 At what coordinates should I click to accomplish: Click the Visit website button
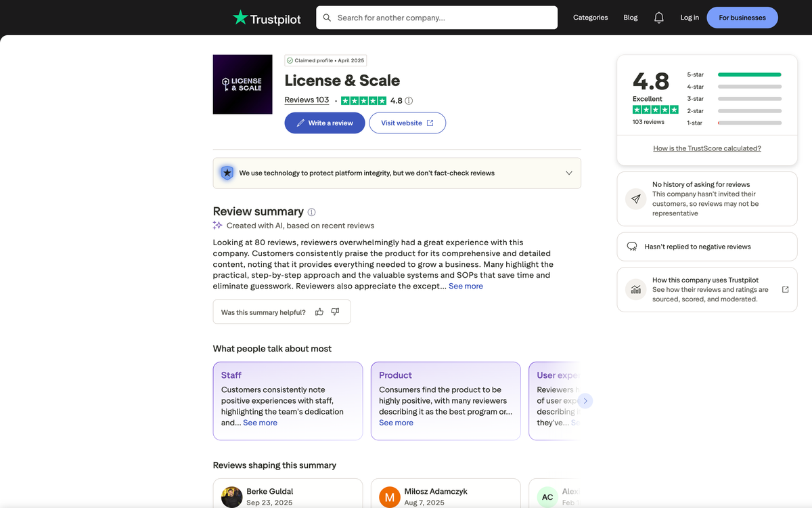click(407, 123)
